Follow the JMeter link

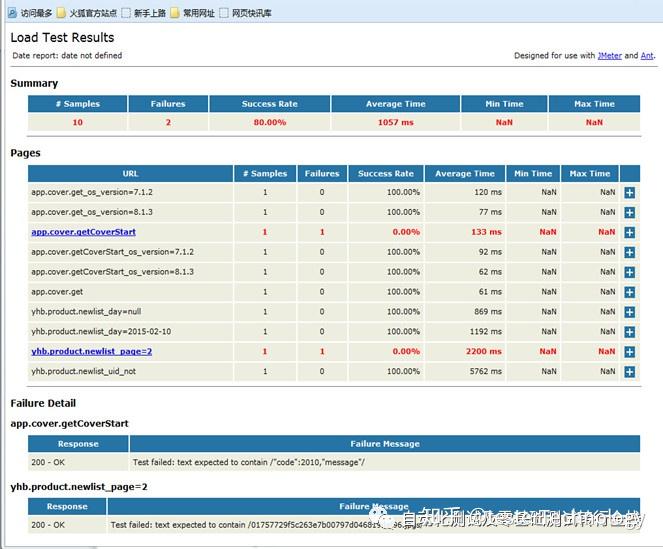(609, 55)
